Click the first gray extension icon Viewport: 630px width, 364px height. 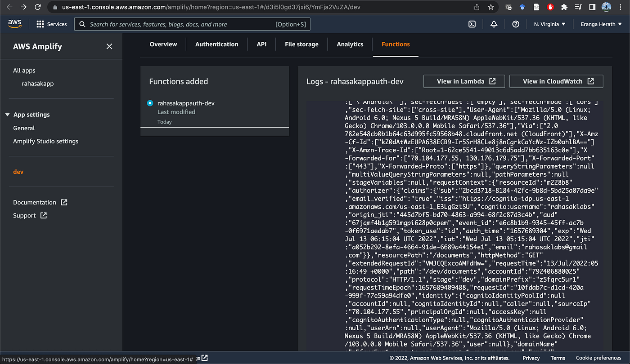(x=508, y=7)
